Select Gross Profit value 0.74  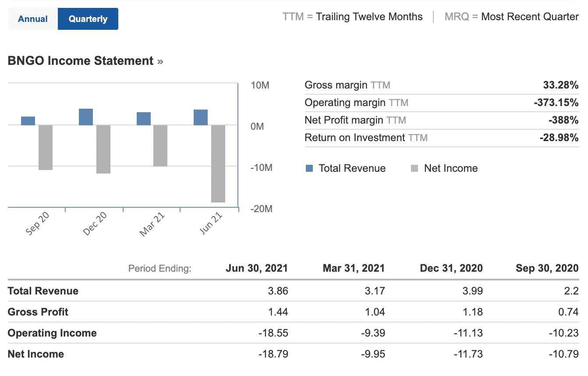click(569, 312)
